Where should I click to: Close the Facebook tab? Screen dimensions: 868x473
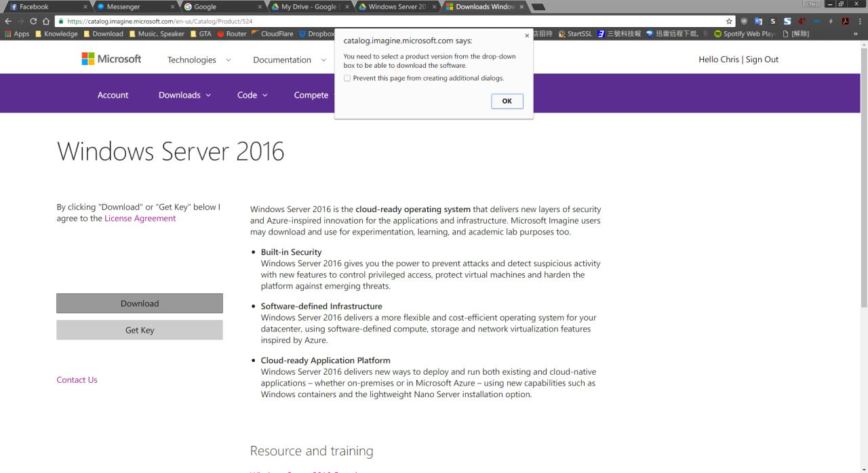(85, 7)
